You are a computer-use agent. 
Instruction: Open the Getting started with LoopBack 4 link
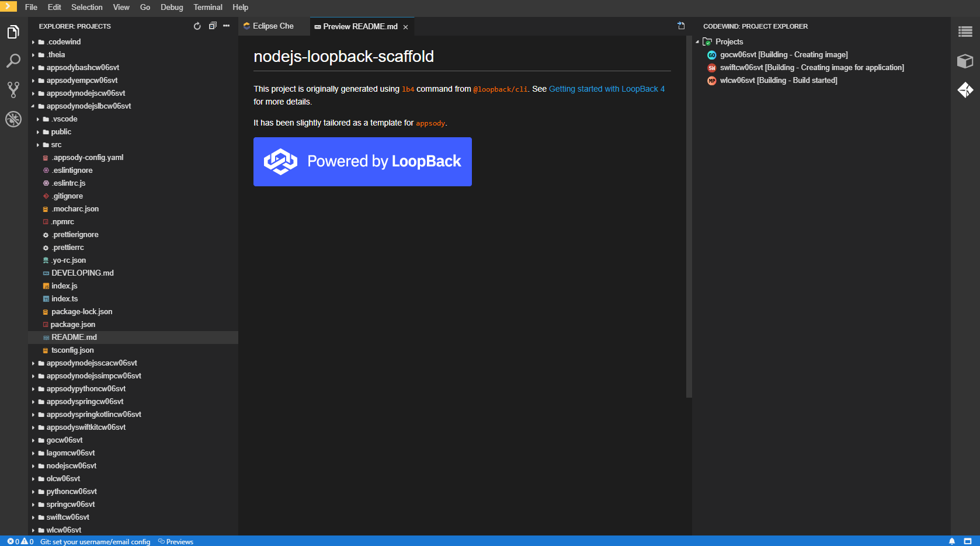(607, 89)
